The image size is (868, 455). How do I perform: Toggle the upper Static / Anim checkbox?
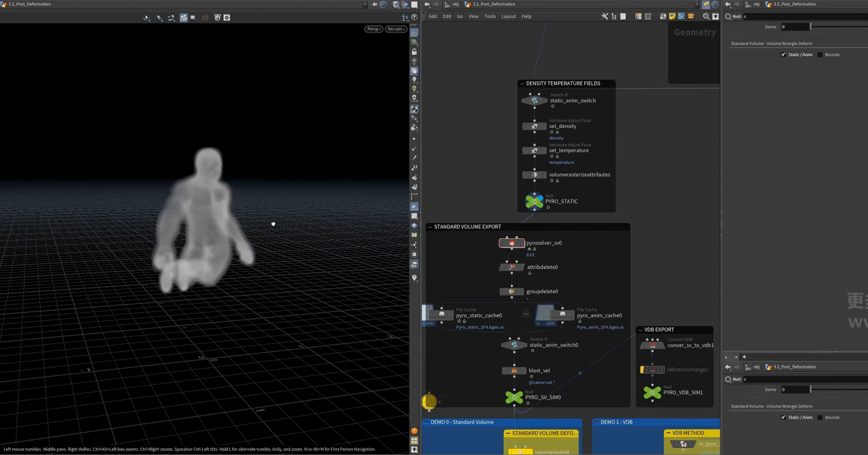(x=783, y=55)
